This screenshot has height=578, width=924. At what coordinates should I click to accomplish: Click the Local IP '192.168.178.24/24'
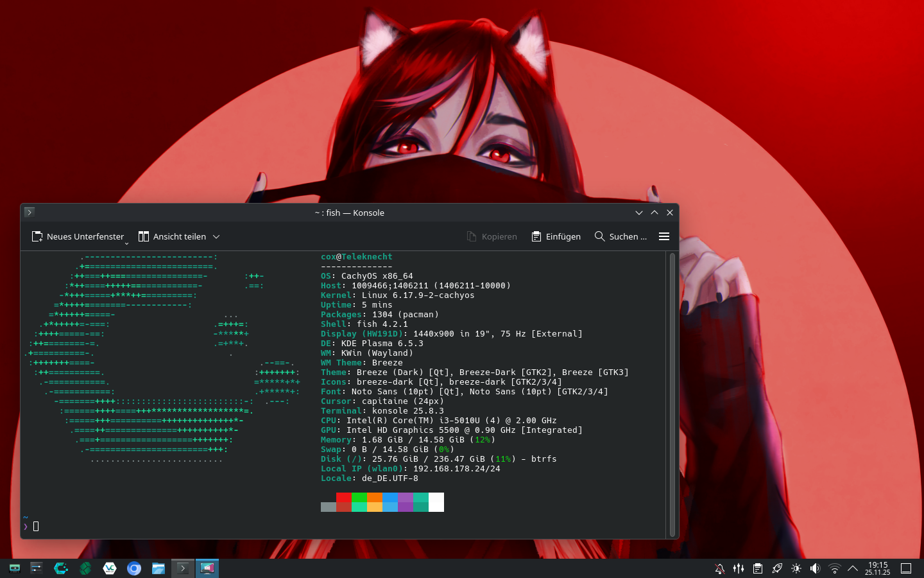411,469
